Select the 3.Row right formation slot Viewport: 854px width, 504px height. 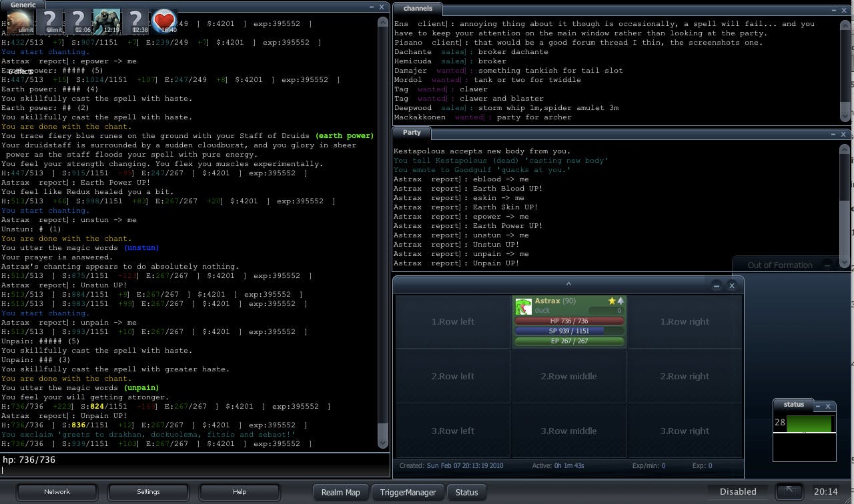pyautogui.click(x=685, y=431)
